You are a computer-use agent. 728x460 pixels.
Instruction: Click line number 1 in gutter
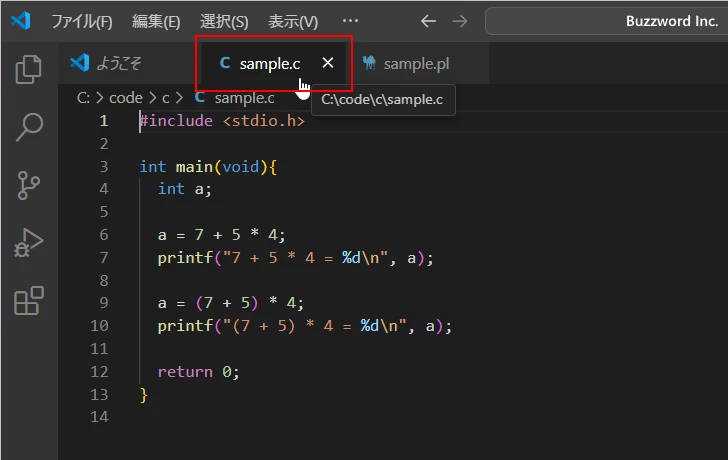tap(104, 121)
